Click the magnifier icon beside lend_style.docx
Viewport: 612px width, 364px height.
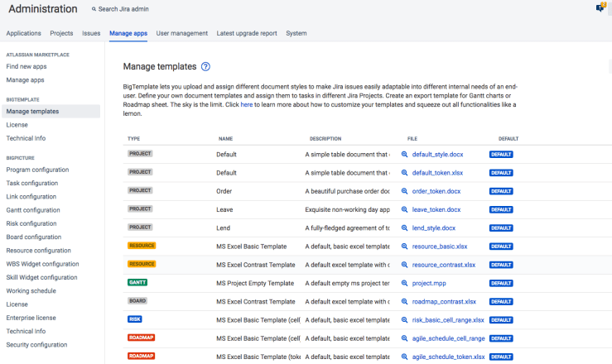(x=405, y=227)
